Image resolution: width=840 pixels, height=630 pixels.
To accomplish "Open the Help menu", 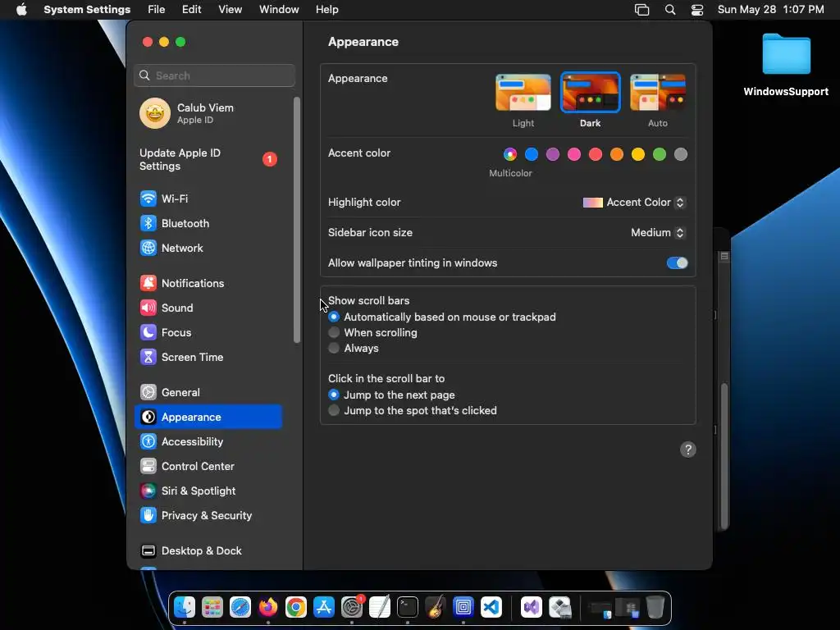I will (x=326, y=10).
